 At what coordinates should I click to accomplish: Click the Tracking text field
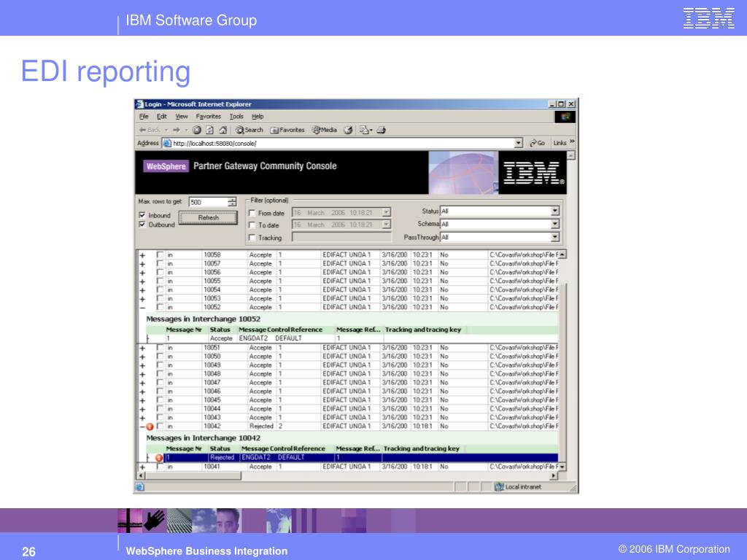point(341,237)
